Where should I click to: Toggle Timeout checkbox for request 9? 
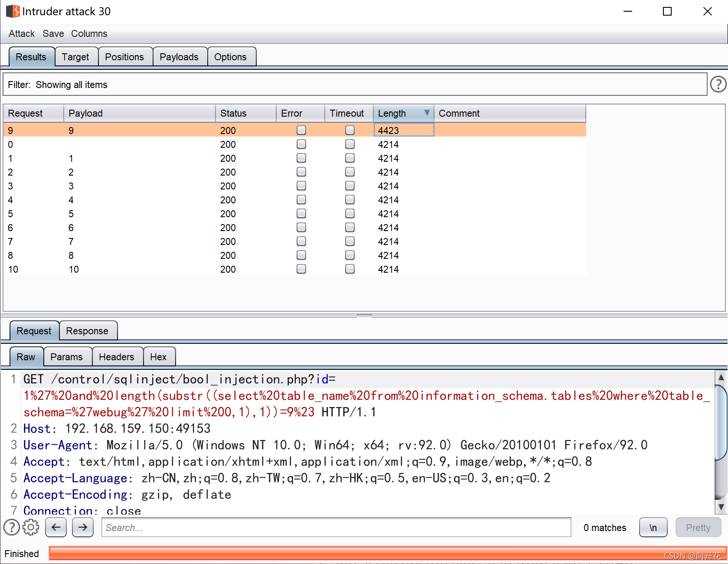[350, 130]
